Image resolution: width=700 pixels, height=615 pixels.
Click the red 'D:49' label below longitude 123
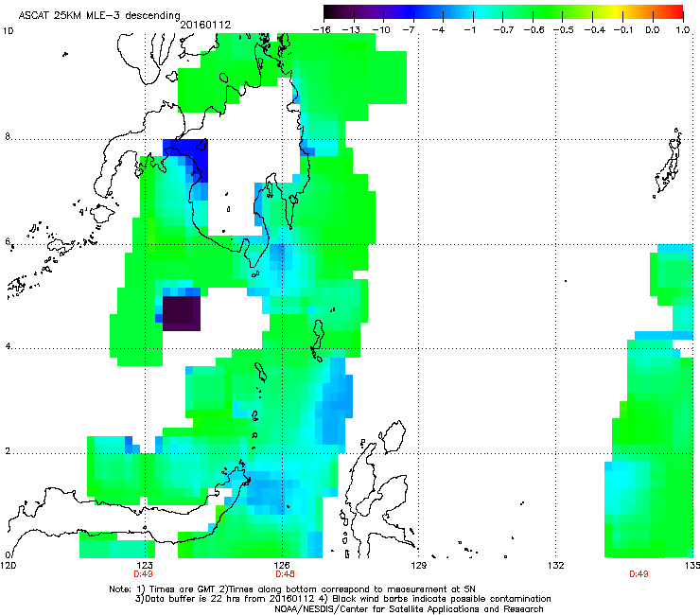tap(143, 574)
